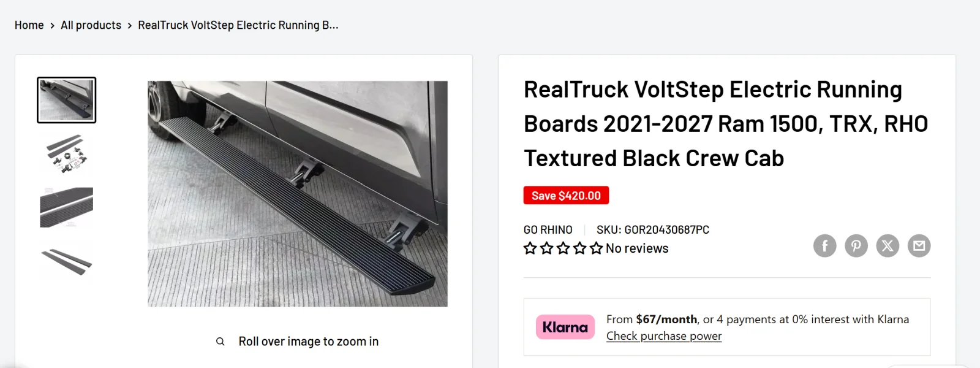This screenshot has width=980, height=368.
Task: Click the Save $420.00 badge
Action: click(x=566, y=196)
